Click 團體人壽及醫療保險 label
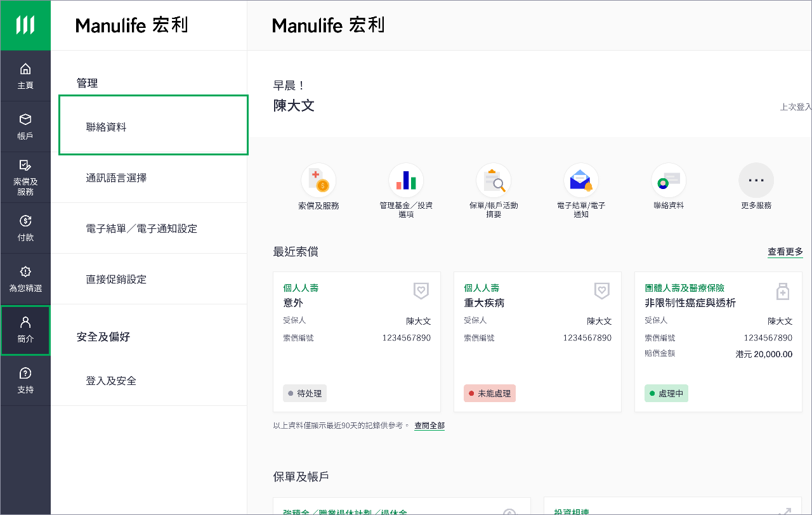The image size is (812, 515). [x=684, y=288]
